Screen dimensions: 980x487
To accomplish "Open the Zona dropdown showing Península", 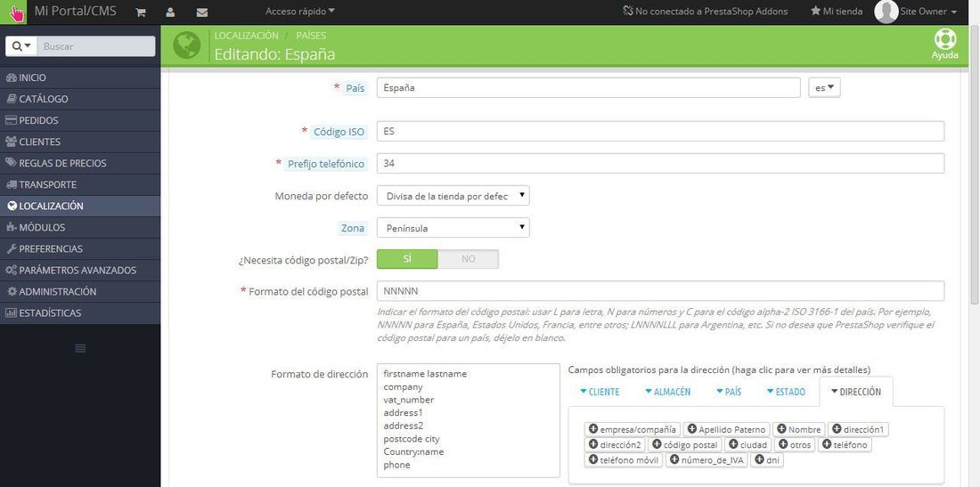I will click(453, 228).
